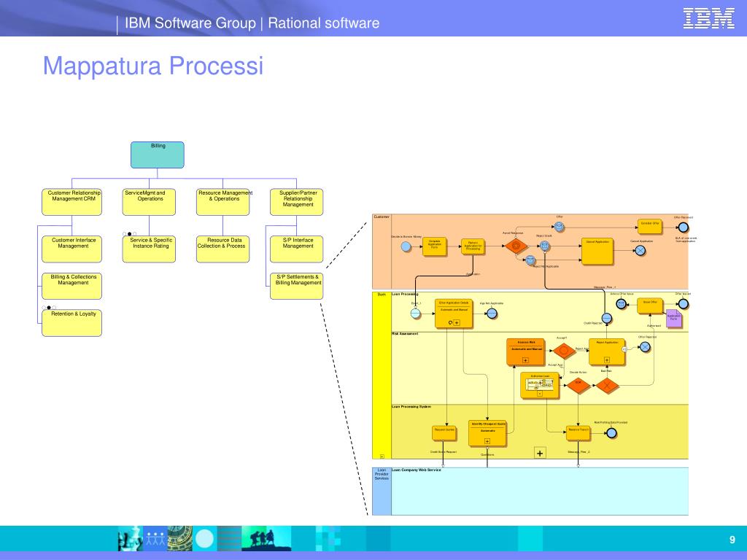Select S/P Settlements & Billing Management box
The height and width of the screenshot is (560, 747).
(x=296, y=286)
